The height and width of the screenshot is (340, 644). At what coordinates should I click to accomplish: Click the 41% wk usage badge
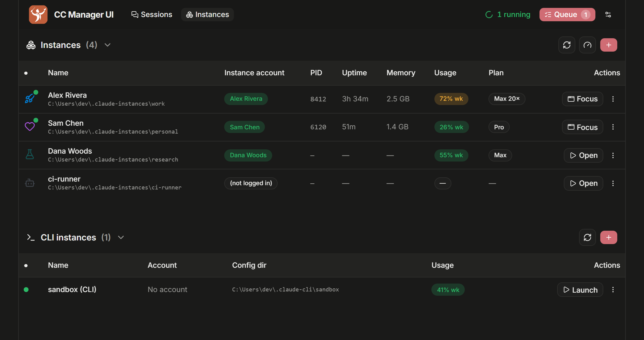pyautogui.click(x=448, y=290)
